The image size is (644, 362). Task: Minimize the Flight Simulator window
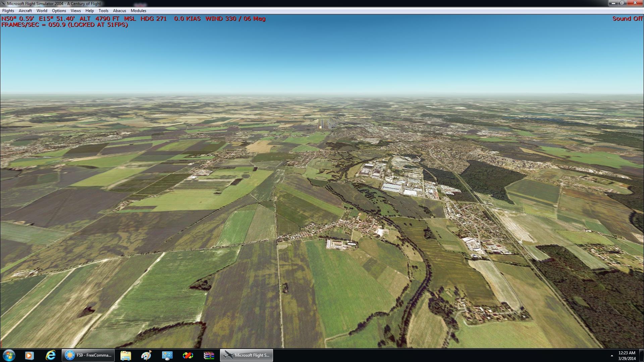pos(613,3)
